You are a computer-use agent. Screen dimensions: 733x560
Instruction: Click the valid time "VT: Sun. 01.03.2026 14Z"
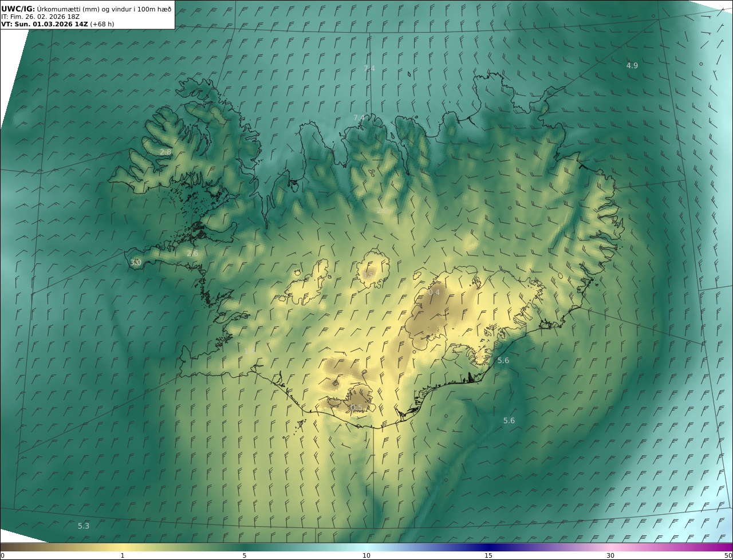pyautogui.click(x=45, y=25)
